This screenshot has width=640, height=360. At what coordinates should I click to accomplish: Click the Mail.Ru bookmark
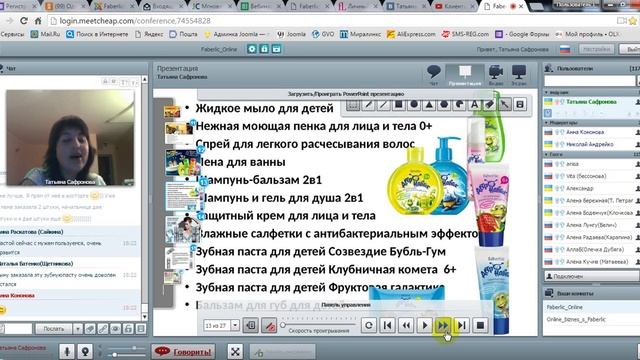tap(46, 34)
